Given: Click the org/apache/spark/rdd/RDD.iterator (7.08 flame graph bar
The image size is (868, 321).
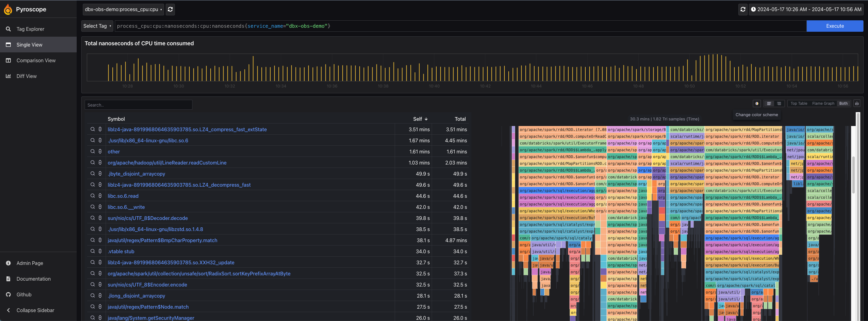Looking at the screenshot, I should point(562,129).
